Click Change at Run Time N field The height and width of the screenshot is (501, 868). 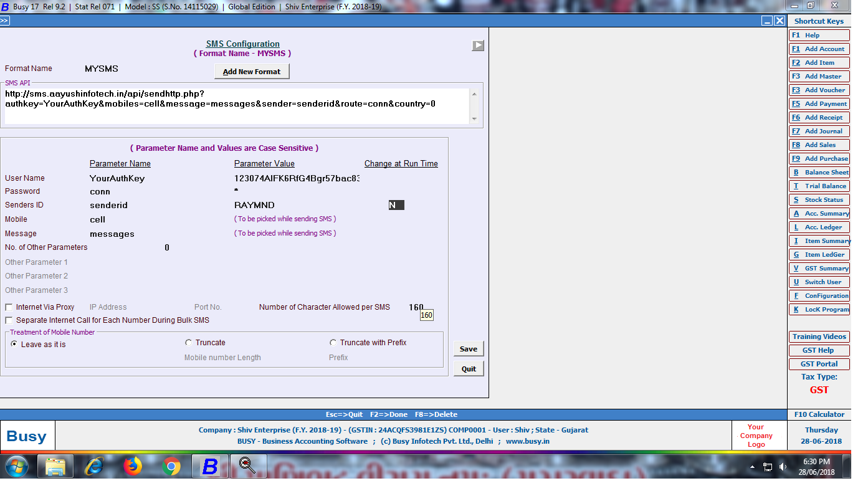click(x=396, y=205)
